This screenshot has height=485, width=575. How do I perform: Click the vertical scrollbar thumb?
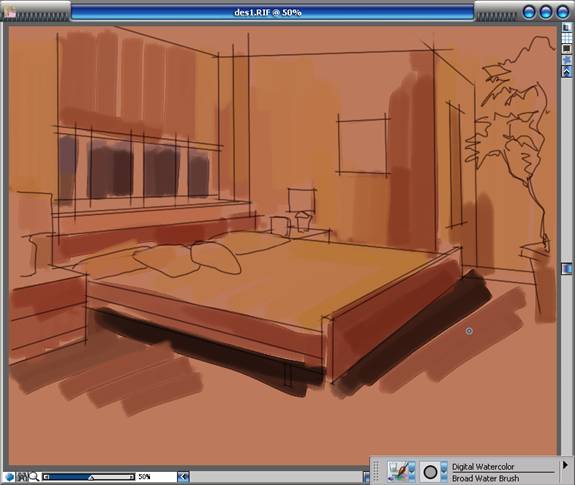(x=567, y=269)
